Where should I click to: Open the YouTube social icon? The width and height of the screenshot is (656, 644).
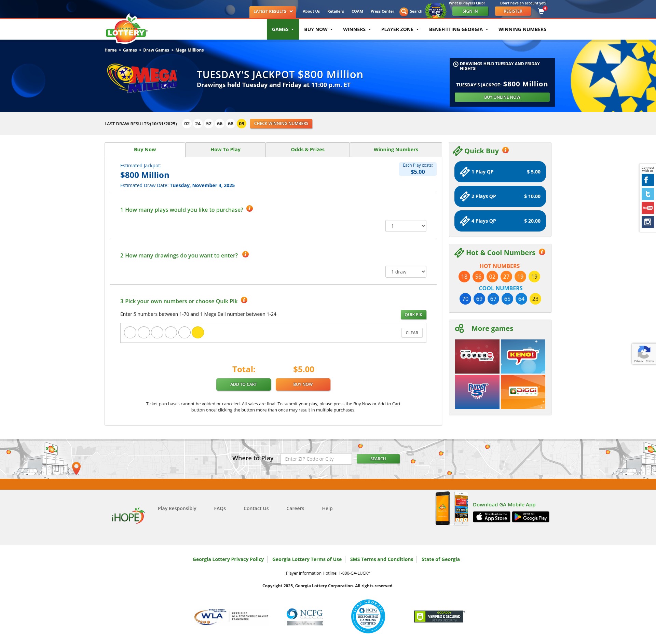point(647,208)
